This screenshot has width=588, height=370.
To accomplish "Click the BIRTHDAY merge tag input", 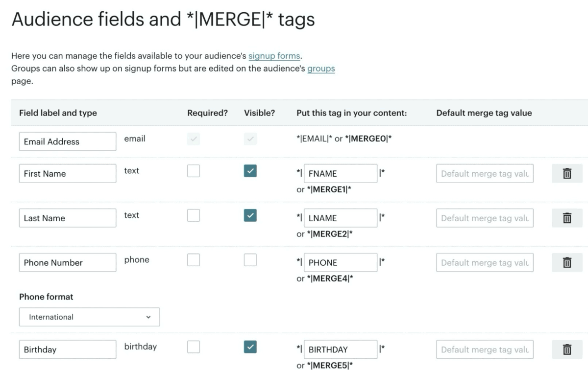I will [x=341, y=349].
